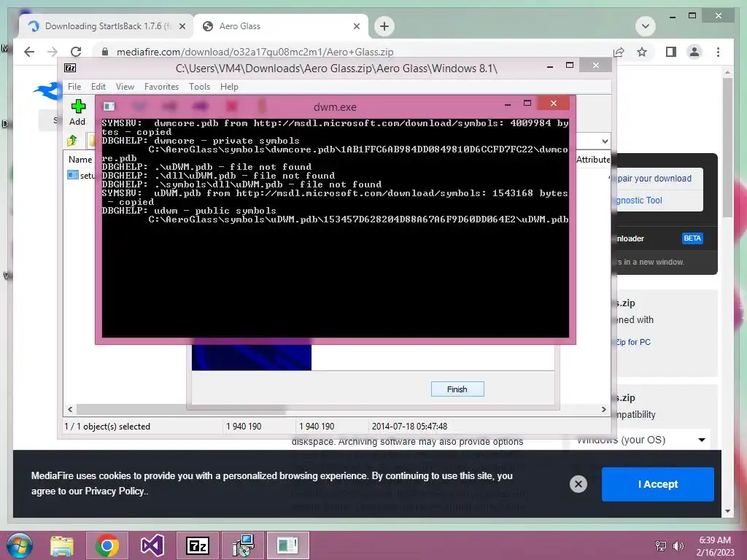Click Finish in the setup wizard
The height and width of the screenshot is (560, 747).
(x=457, y=389)
